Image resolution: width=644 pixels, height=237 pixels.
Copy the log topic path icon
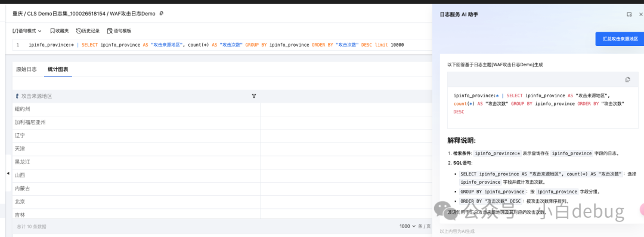pyautogui.click(x=162, y=14)
